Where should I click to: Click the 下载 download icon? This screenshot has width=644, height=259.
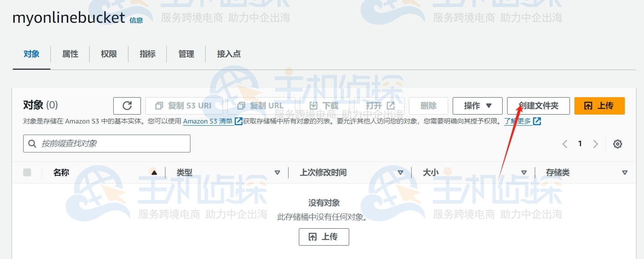(314, 106)
